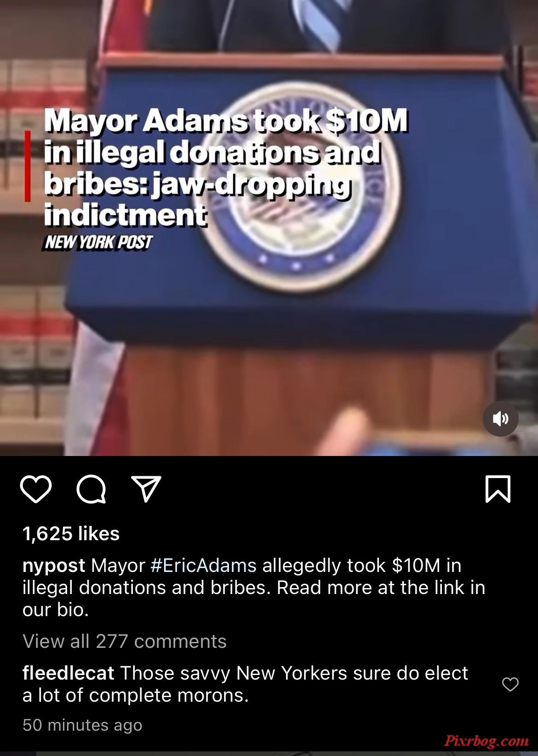Viewport: 538px width, 756px height.
Task: Open the list of 1,625 likes
Action: (x=71, y=534)
